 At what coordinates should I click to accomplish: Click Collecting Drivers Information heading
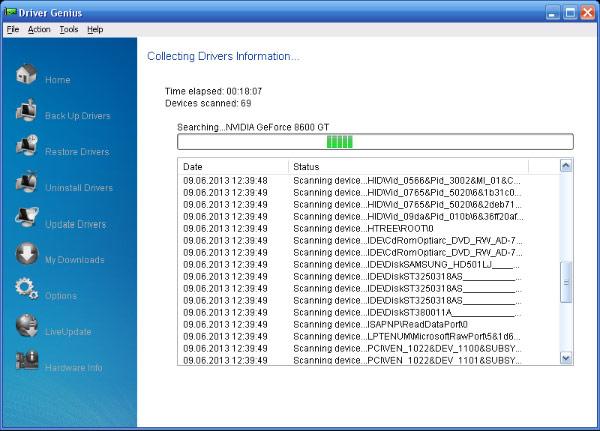[223, 56]
